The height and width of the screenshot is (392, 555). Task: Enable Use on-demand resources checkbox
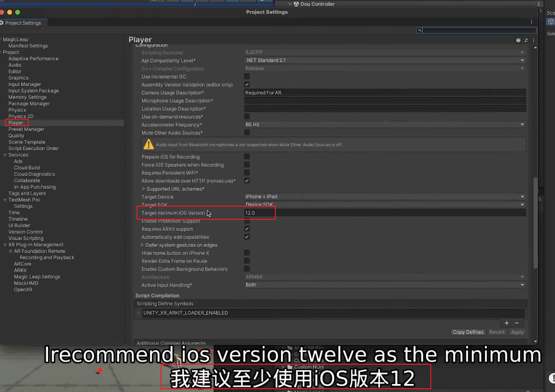[x=247, y=117]
